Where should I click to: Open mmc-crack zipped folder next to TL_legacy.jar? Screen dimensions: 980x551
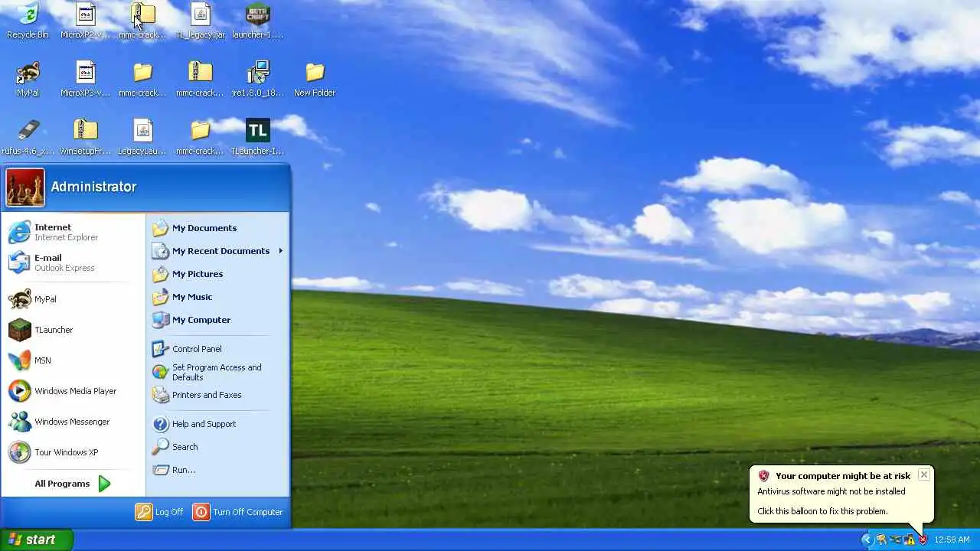[142, 21]
